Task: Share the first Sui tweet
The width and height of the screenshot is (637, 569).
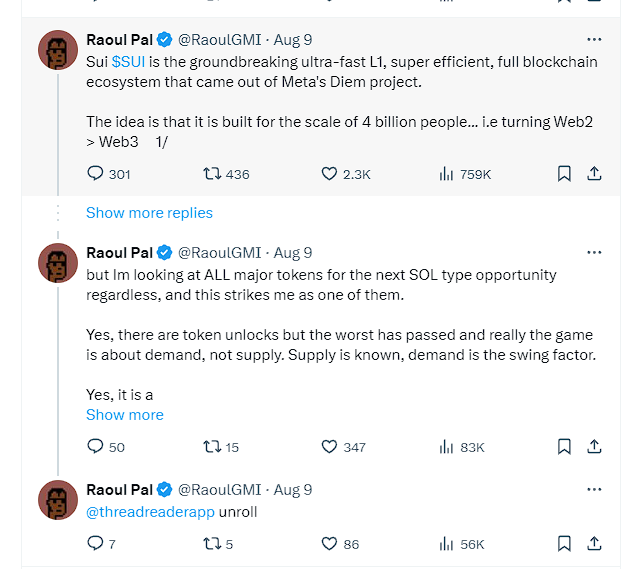Action: pos(594,174)
